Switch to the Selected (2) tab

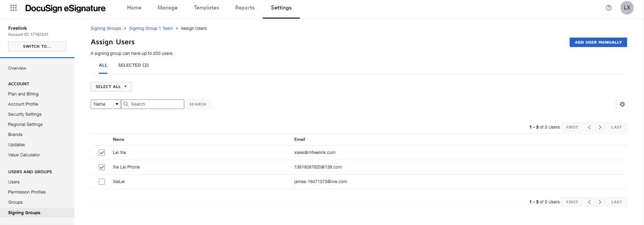point(133,65)
